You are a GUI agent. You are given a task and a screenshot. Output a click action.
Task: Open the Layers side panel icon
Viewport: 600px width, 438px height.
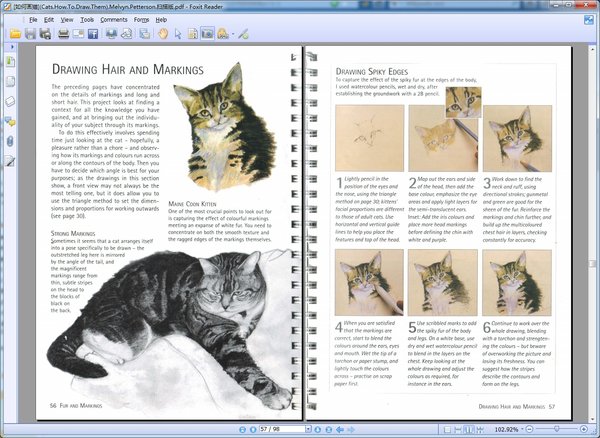10,101
